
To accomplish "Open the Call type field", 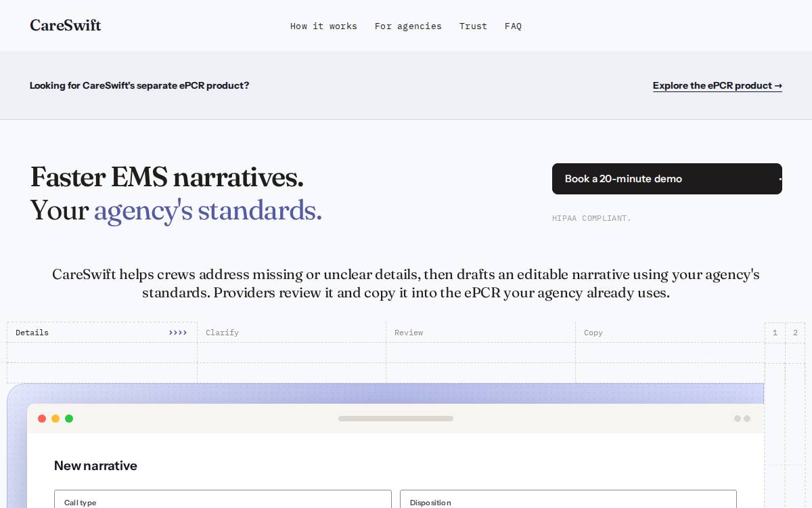I will (x=223, y=499).
